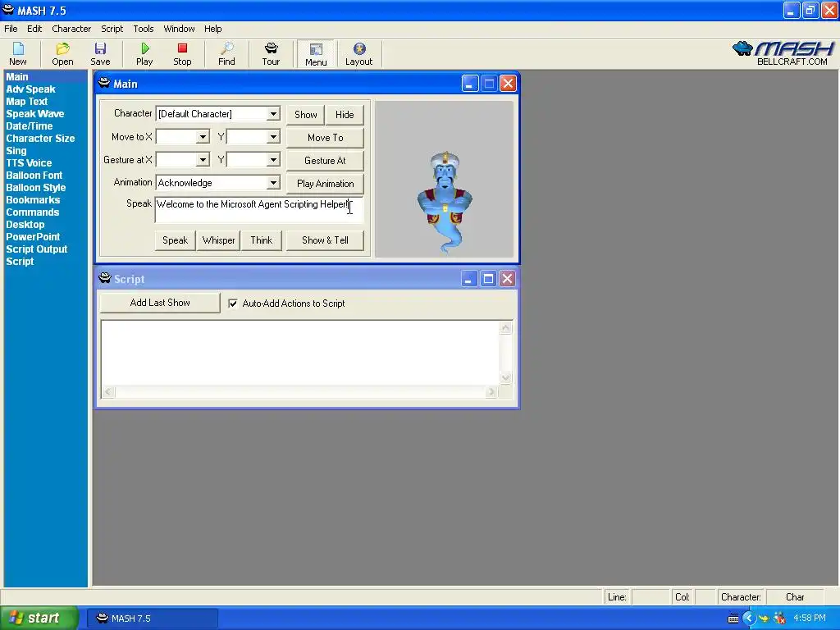Click the Add Last Show button

pyautogui.click(x=160, y=303)
